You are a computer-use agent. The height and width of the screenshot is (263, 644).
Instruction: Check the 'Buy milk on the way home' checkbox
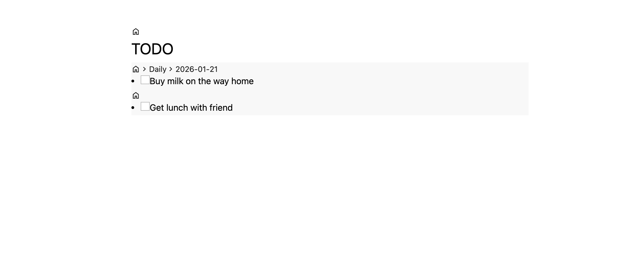pyautogui.click(x=145, y=80)
